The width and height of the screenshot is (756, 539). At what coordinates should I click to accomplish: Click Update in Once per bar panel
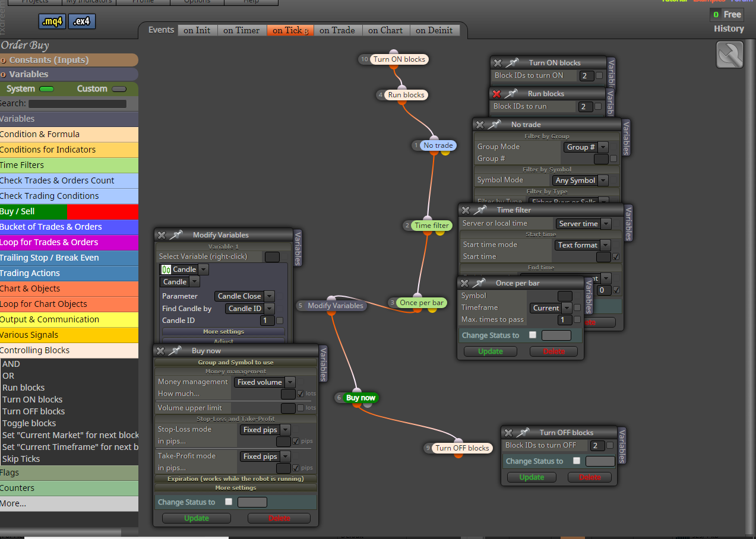pos(491,351)
